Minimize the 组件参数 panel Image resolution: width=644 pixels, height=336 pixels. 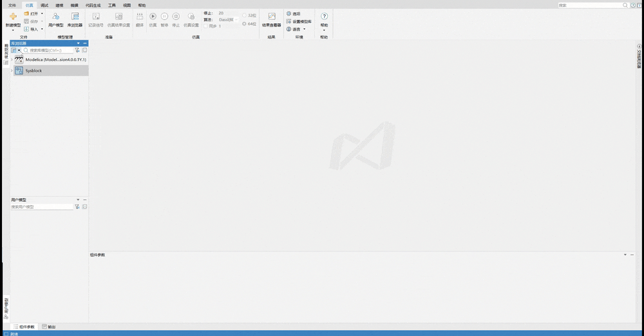point(632,255)
